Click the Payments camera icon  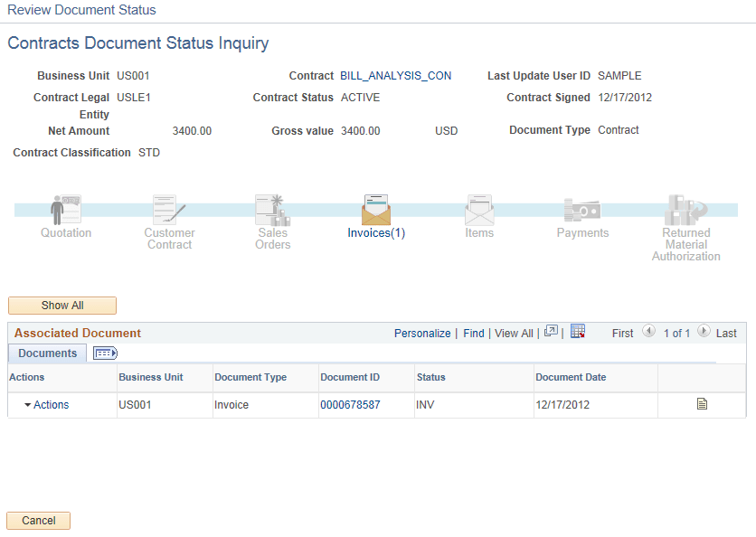(x=582, y=210)
